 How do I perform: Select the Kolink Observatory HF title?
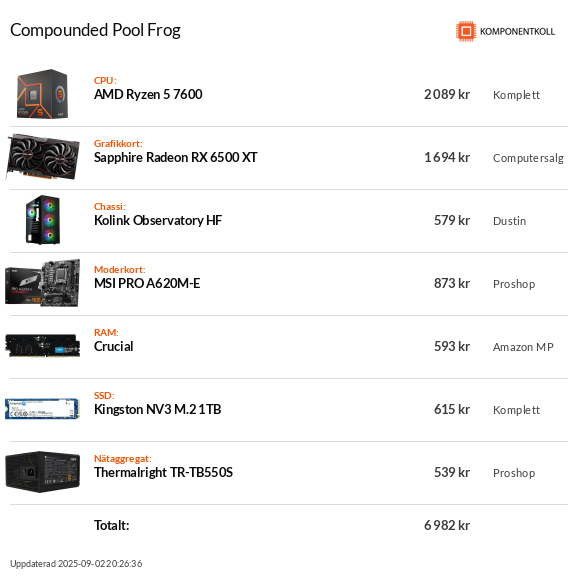[x=158, y=220]
